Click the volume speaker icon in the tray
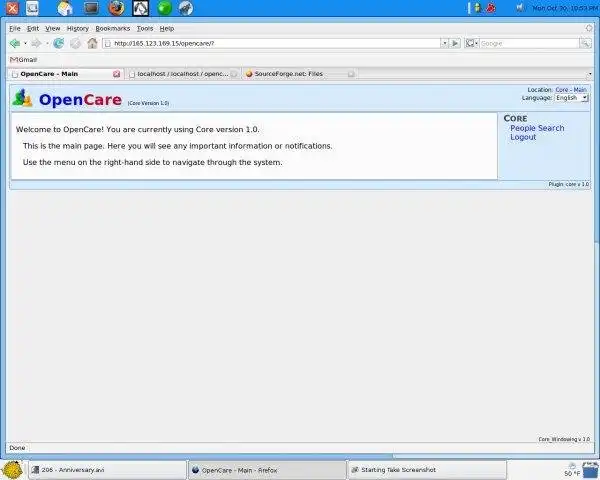Viewport: 600px width, 480px height. pos(520,7)
